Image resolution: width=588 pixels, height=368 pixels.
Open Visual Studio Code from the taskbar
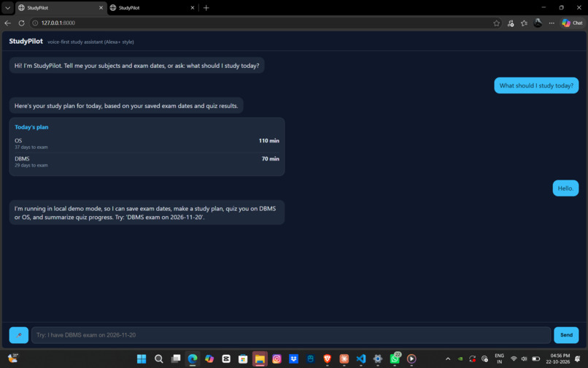click(x=360, y=359)
